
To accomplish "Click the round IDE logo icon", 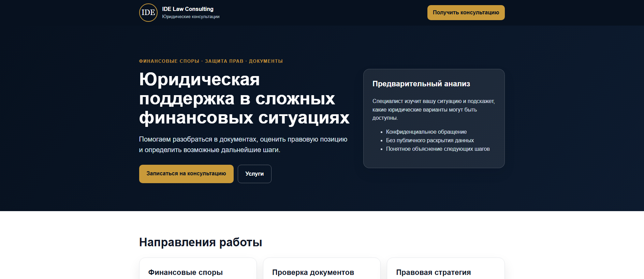I will [x=148, y=13].
